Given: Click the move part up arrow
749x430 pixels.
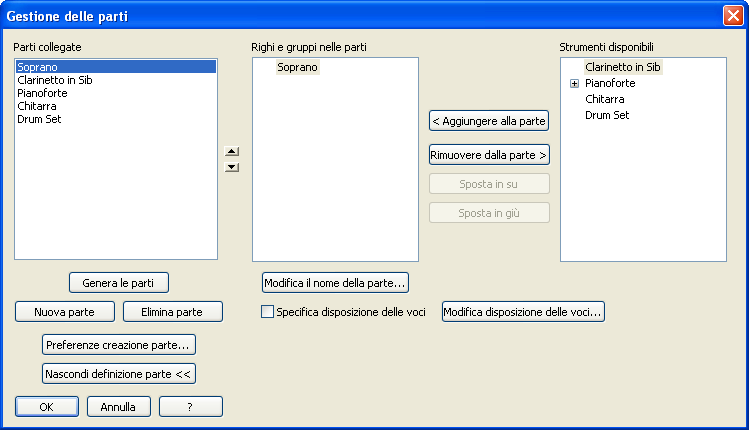Looking at the screenshot, I should (x=232, y=152).
